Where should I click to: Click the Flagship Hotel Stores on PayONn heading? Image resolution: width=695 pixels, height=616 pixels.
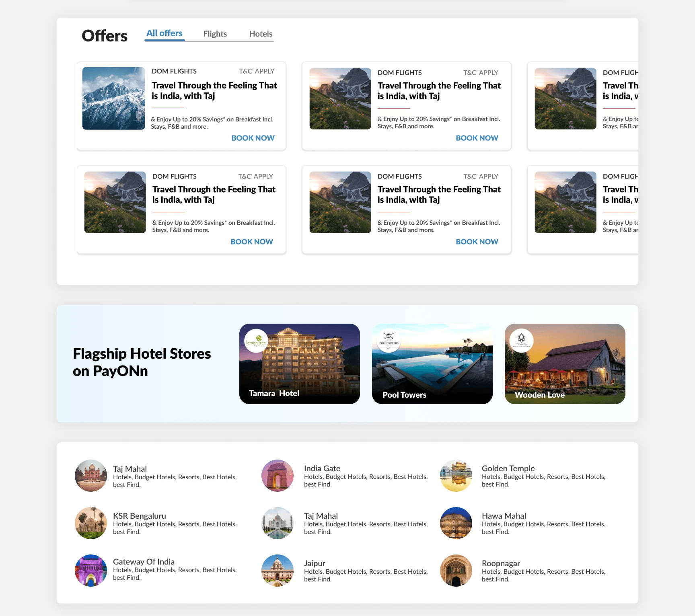click(x=142, y=362)
